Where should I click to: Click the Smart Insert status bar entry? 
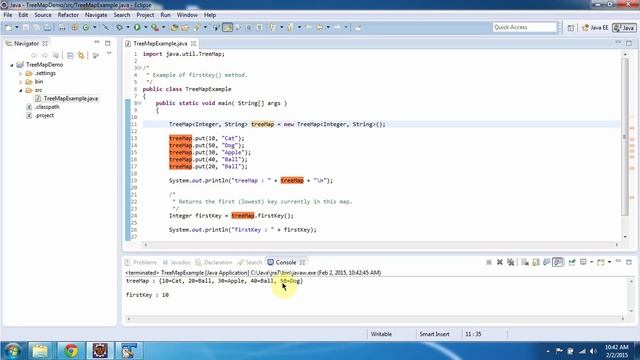click(434, 334)
